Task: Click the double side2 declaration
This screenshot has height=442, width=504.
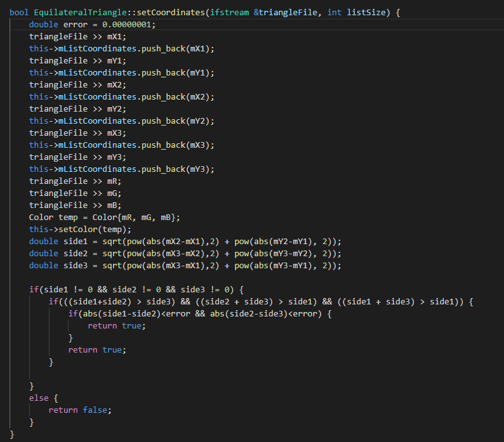Action: point(185,254)
